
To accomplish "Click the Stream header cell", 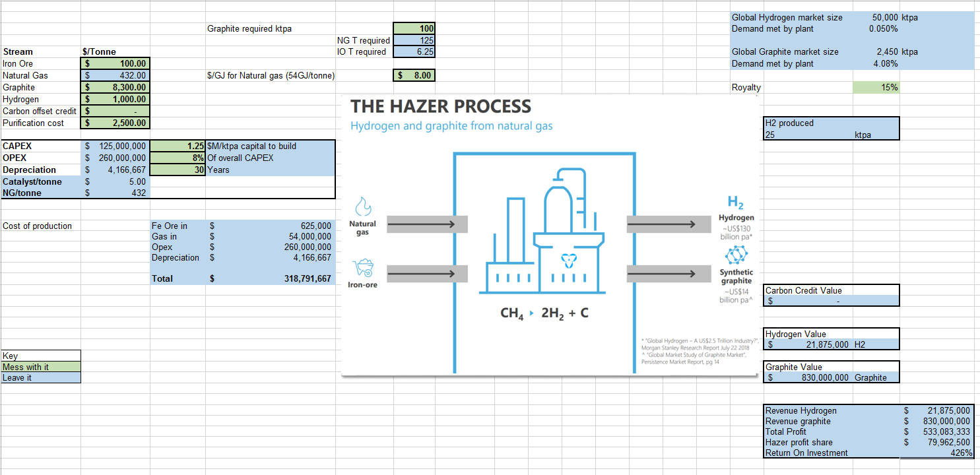I will 41,51.
